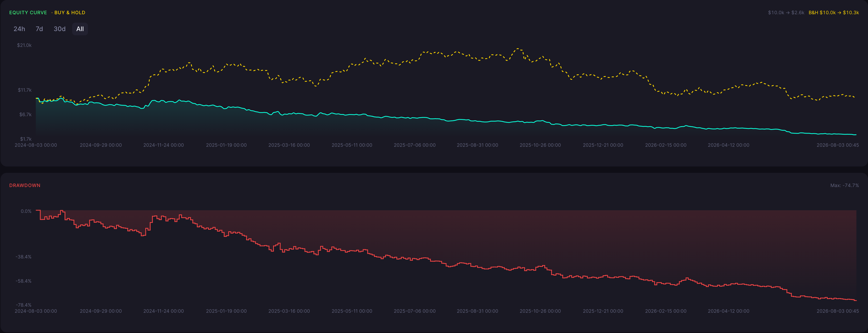Click the -38.4% drawdown axis label
The height and width of the screenshot is (333, 868).
(x=24, y=257)
